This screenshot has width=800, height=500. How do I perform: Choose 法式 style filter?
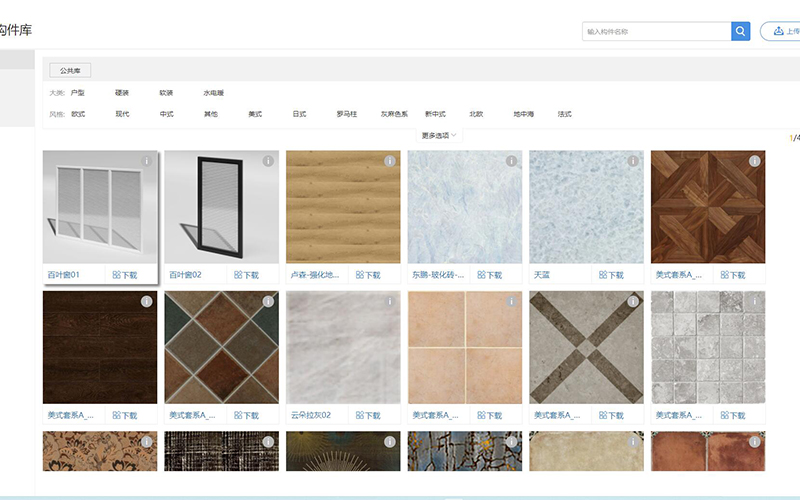tap(565, 114)
